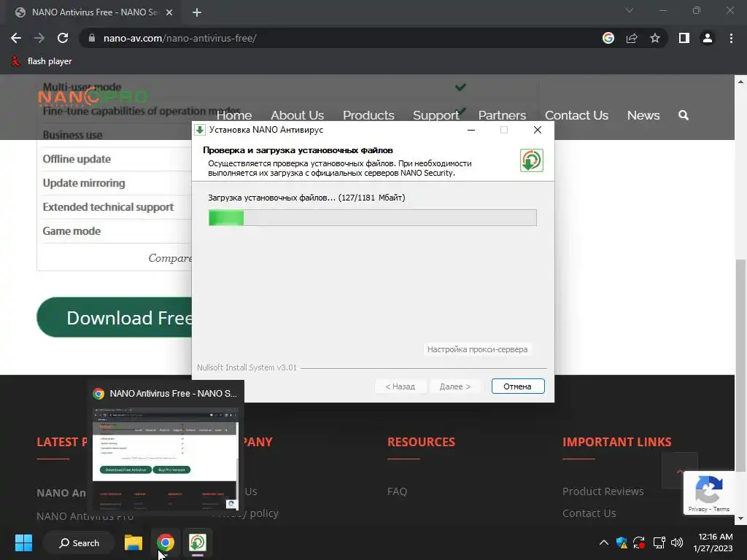The image size is (747, 560).
Task: Open a new Chrome tab
Action: tap(197, 12)
